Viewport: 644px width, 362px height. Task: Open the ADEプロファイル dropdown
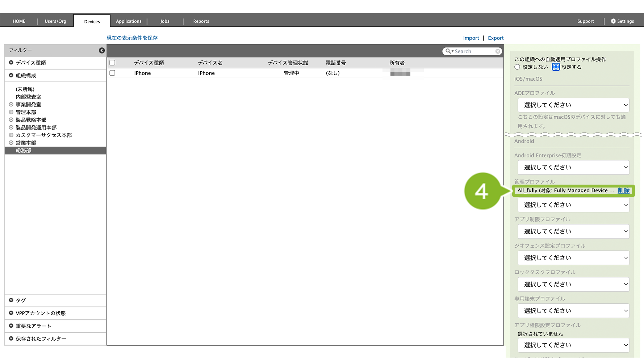click(573, 105)
